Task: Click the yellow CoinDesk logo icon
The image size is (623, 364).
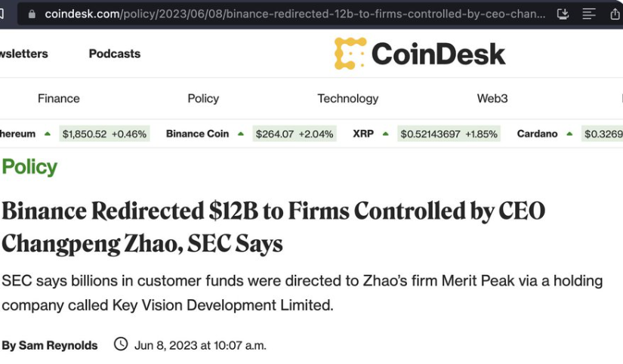Action: 350,54
